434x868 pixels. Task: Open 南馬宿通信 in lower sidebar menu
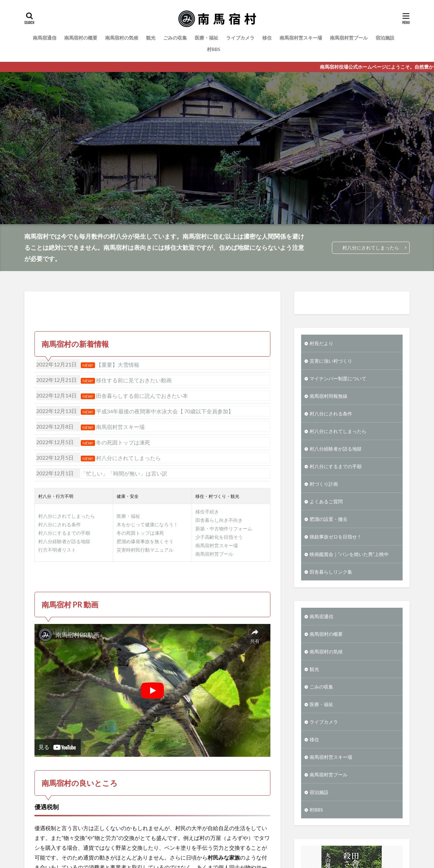352,617
